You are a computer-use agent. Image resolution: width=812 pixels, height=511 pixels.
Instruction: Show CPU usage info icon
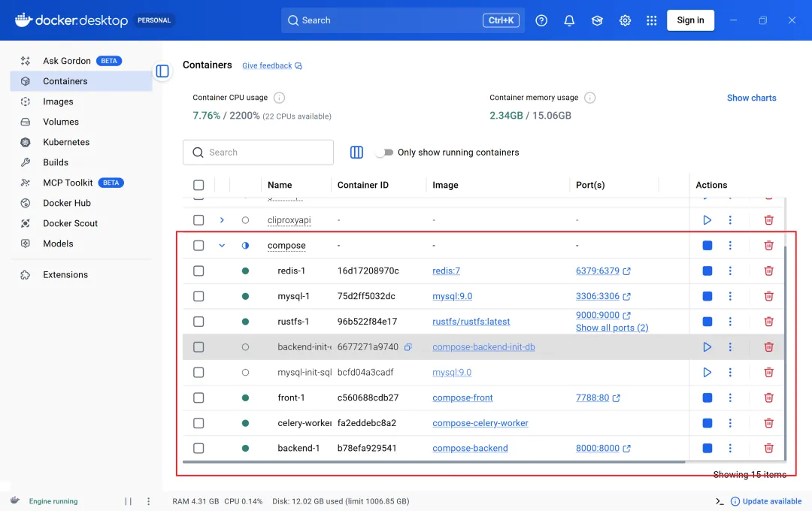(279, 98)
